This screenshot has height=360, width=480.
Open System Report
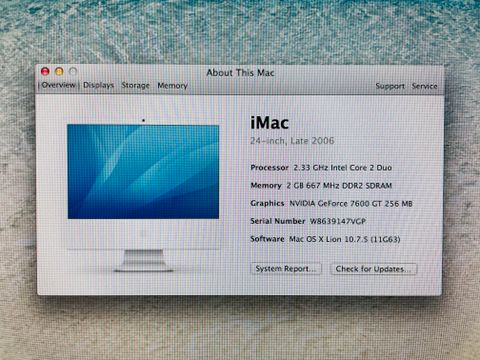286,269
